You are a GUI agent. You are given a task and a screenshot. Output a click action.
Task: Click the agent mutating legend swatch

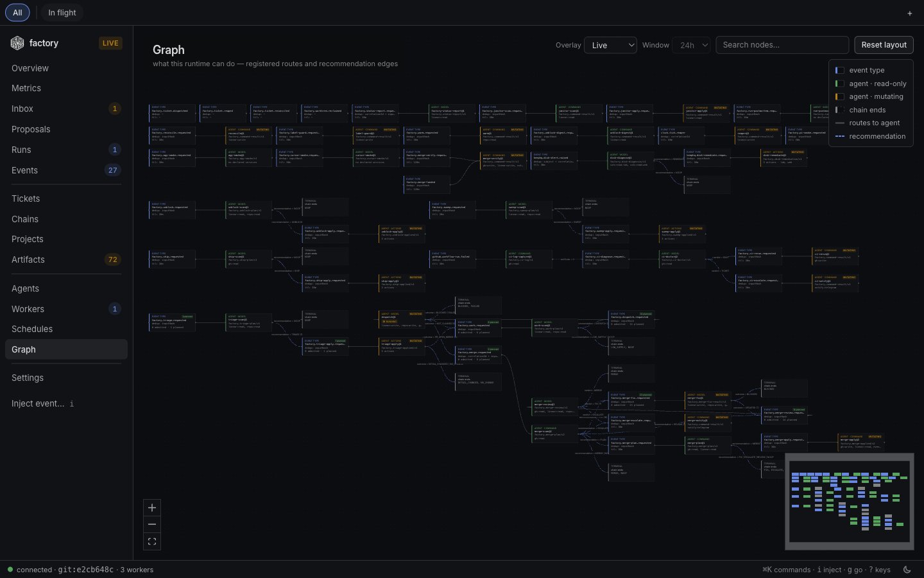pyautogui.click(x=839, y=96)
